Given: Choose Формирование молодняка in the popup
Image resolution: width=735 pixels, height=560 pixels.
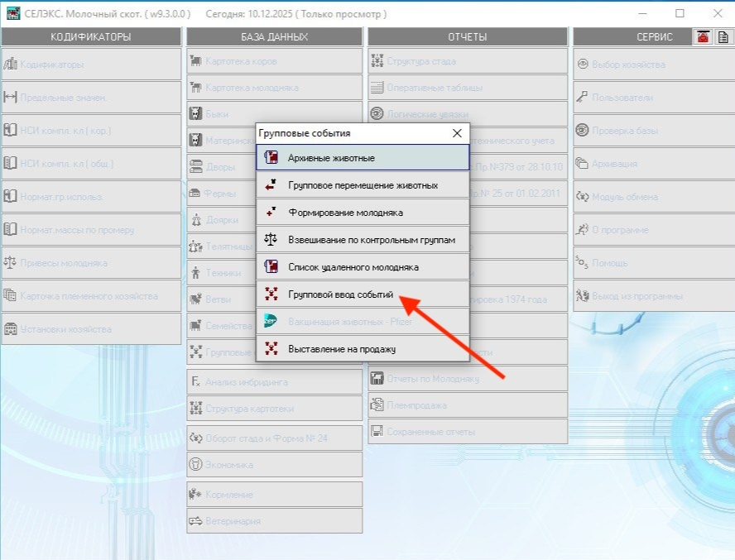Looking at the screenshot, I should pyautogui.click(x=363, y=213).
